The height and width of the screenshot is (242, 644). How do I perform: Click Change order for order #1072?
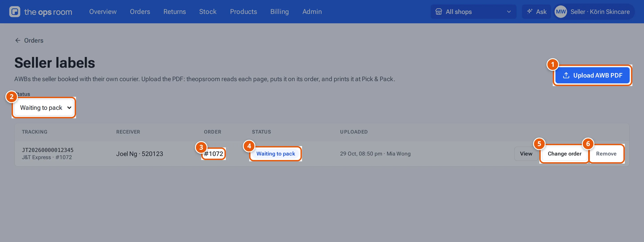tap(564, 153)
